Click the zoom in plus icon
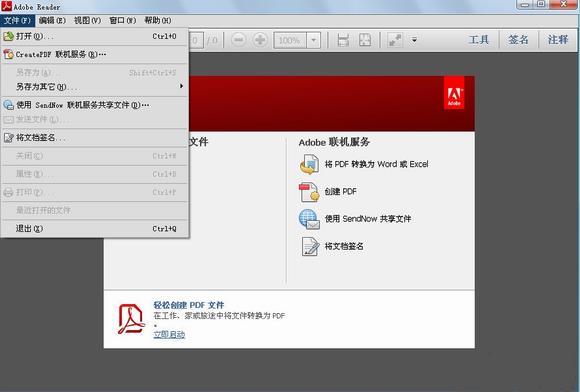Image resolution: width=580 pixels, height=392 pixels. click(260, 40)
